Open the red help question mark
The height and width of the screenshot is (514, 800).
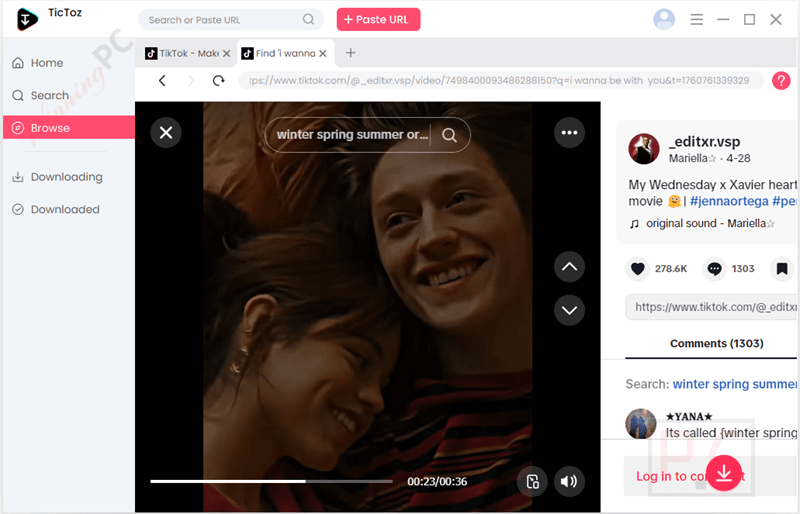tap(781, 81)
